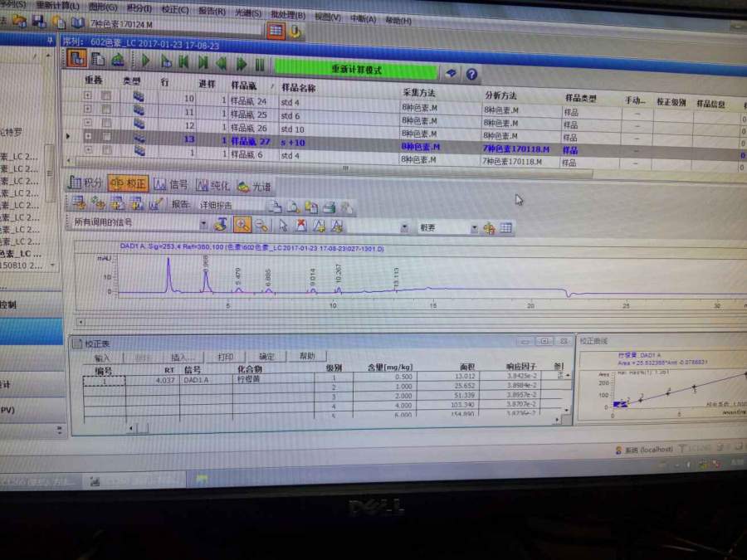This screenshot has width=747, height=560.
Task: Open the 重新计算(L) menu
Action: pos(58,6)
